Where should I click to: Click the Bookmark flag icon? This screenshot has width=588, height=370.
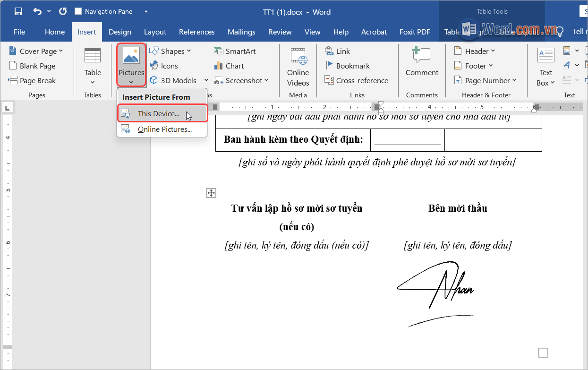(x=330, y=66)
